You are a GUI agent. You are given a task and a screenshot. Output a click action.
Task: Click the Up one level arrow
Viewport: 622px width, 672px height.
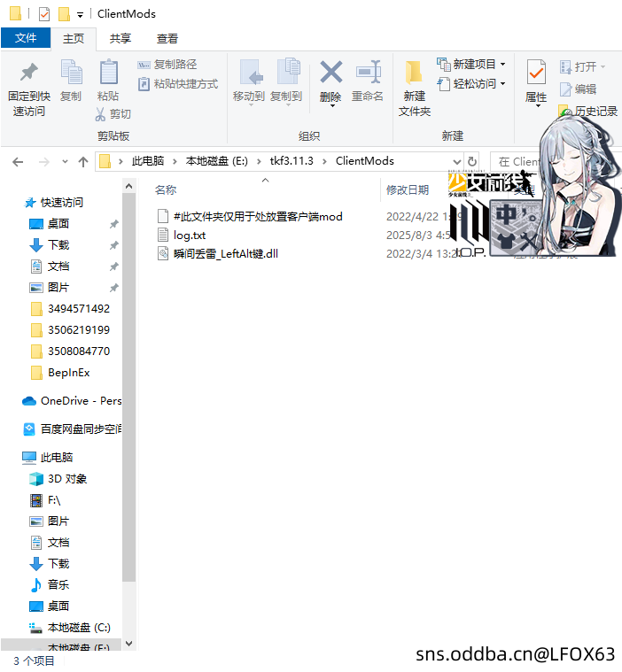tap(83, 162)
